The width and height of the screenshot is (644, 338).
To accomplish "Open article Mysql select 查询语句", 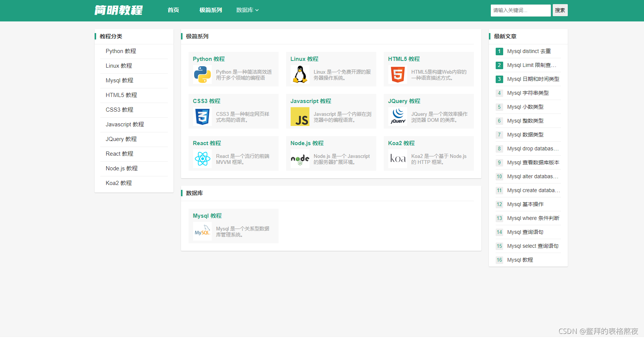I will click(x=533, y=246).
